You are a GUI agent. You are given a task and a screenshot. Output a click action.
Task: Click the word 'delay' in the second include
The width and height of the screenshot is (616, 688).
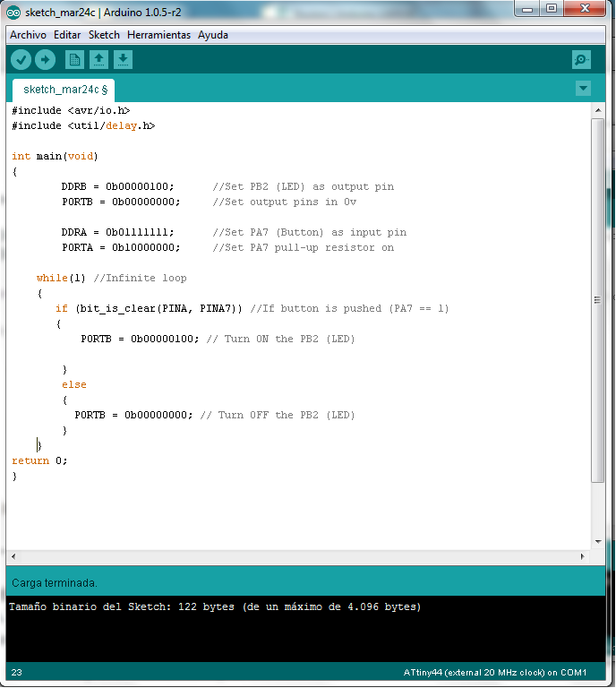(x=122, y=126)
